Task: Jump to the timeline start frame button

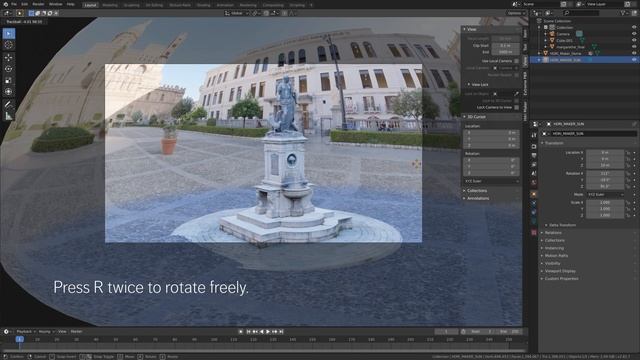Action: click(248, 332)
